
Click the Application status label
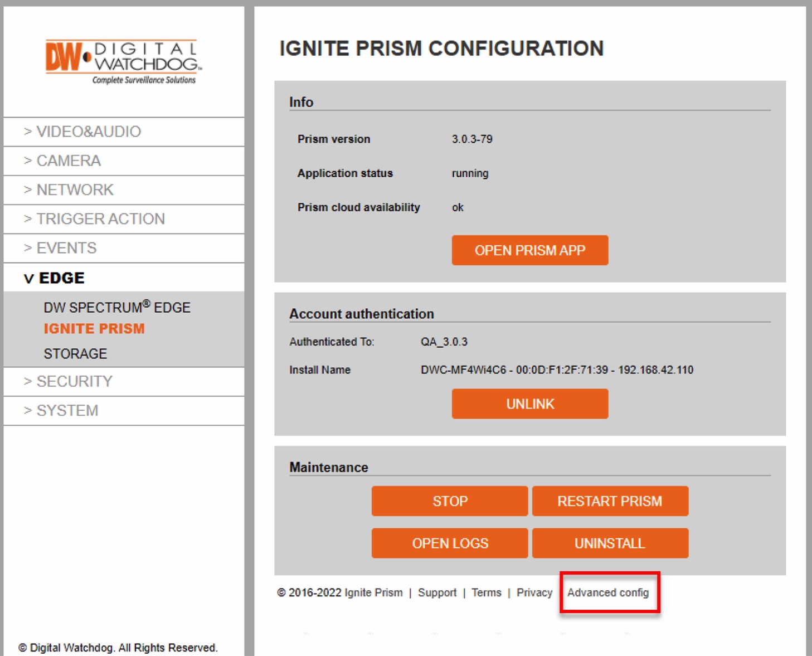coord(345,173)
